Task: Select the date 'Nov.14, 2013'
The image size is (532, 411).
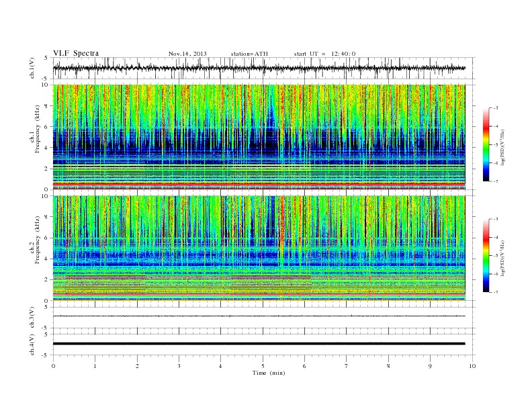Action: coord(187,54)
